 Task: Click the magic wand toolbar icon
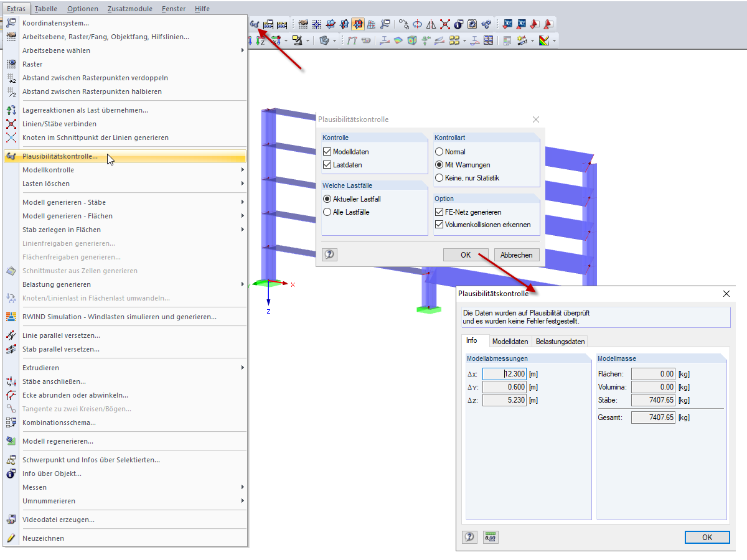click(522, 40)
